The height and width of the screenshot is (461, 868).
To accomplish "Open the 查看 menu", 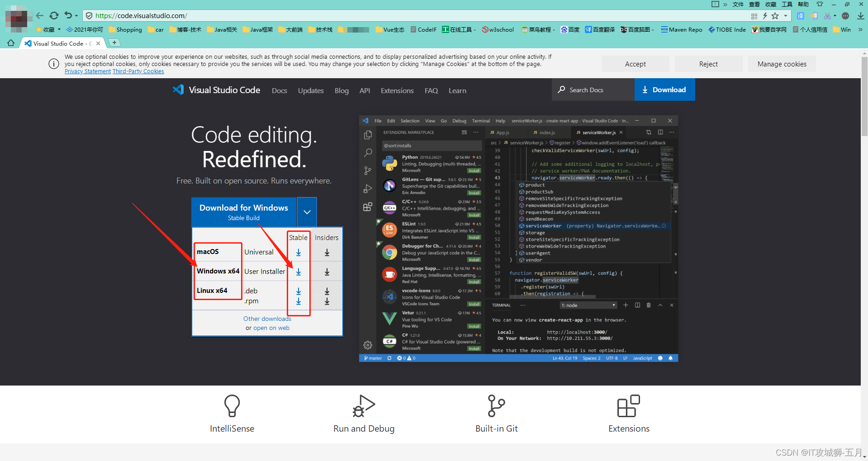I will click(x=754, y=4).
